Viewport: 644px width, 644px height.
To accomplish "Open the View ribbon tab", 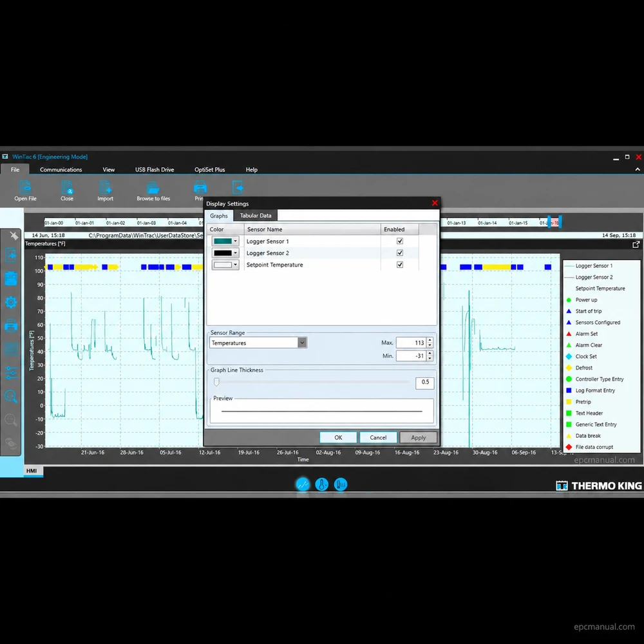I will pos(108,169).
